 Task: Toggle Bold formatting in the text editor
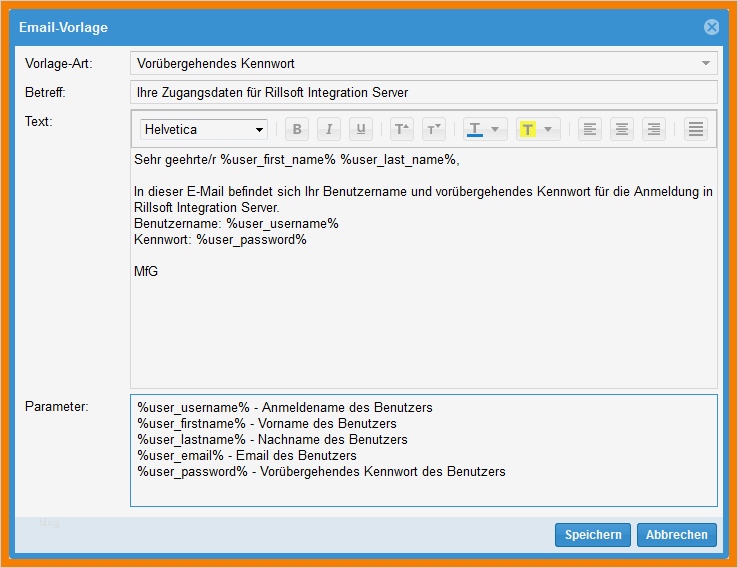(297, 129)
